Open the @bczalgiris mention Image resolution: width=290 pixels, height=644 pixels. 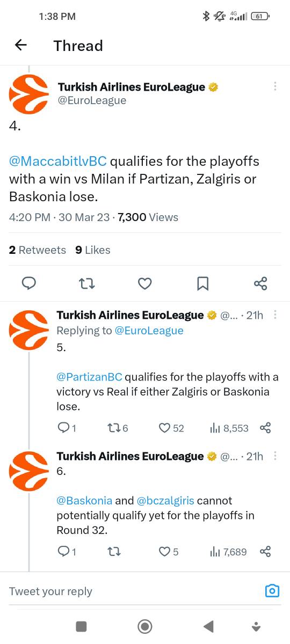[165, 501]
